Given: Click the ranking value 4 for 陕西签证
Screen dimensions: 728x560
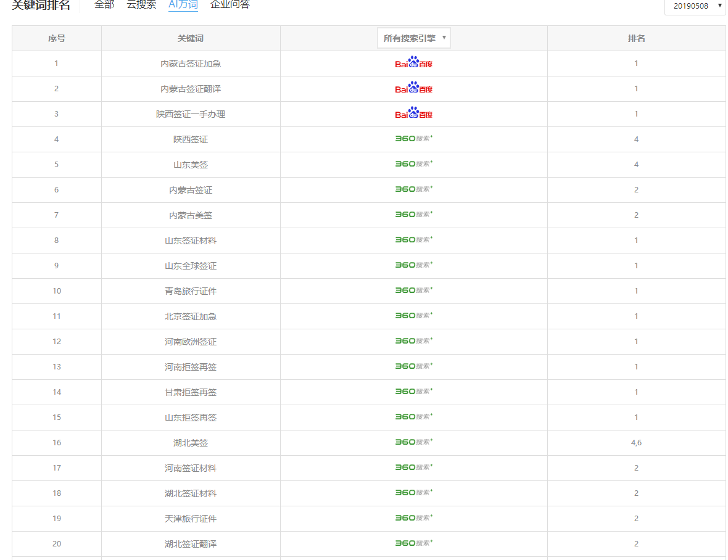Looking at the screenshot, I should [x=636, y=139].
